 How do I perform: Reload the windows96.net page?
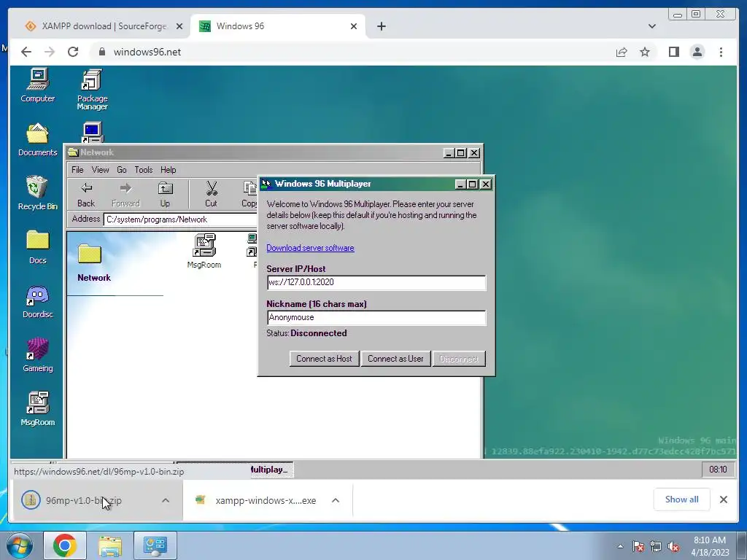(73, 52)
